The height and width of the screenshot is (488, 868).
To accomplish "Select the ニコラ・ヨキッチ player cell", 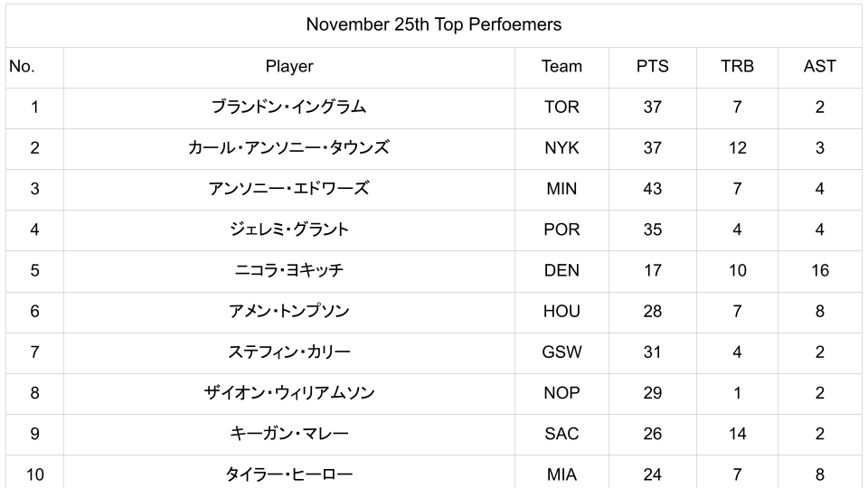I will coord(289,270).
